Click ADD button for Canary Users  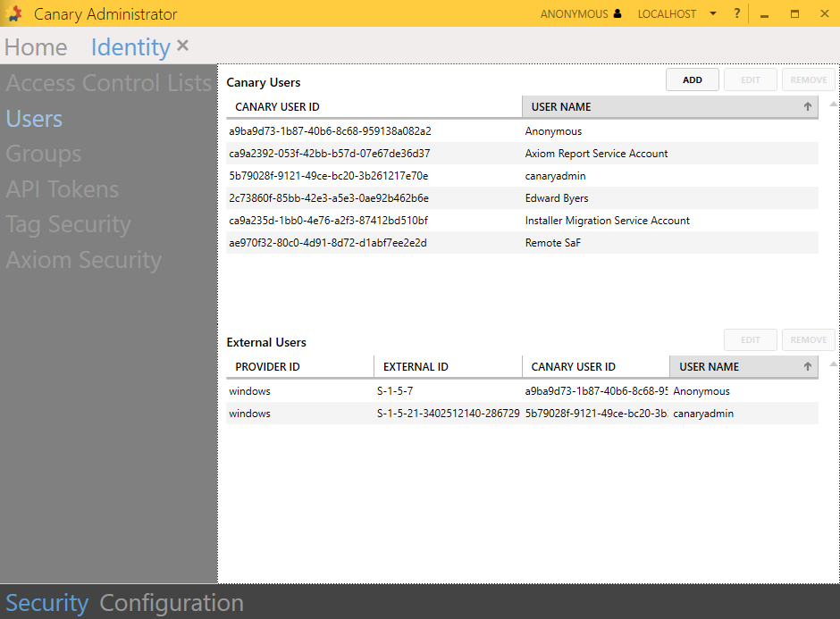pyautogui.click(x=693, y=80)
